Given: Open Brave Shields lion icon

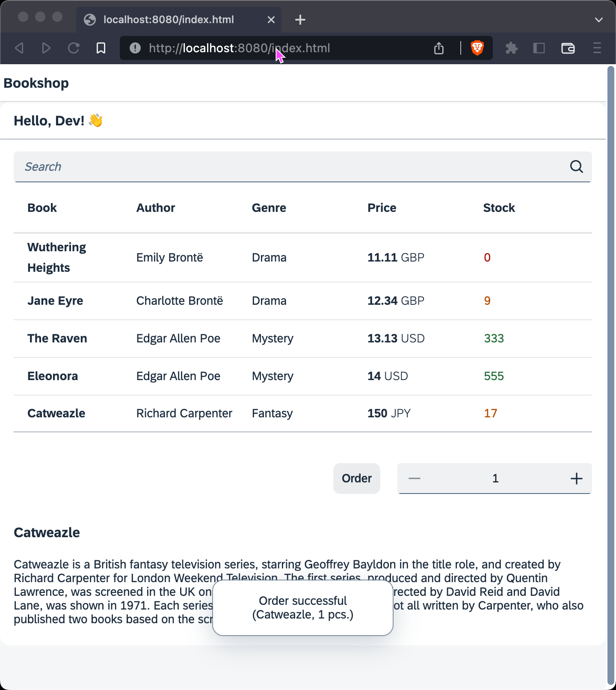Looking at the screenshot, I should click(477, 48).
